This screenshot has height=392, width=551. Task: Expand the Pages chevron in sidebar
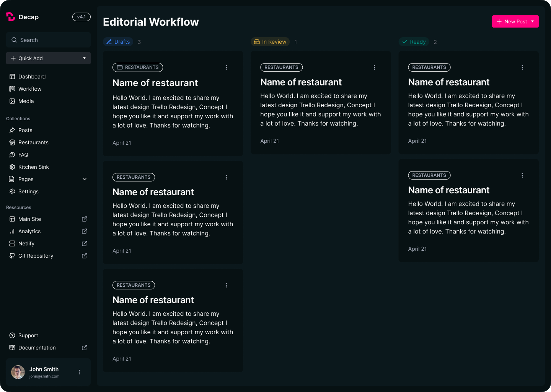tap(85, 179)
